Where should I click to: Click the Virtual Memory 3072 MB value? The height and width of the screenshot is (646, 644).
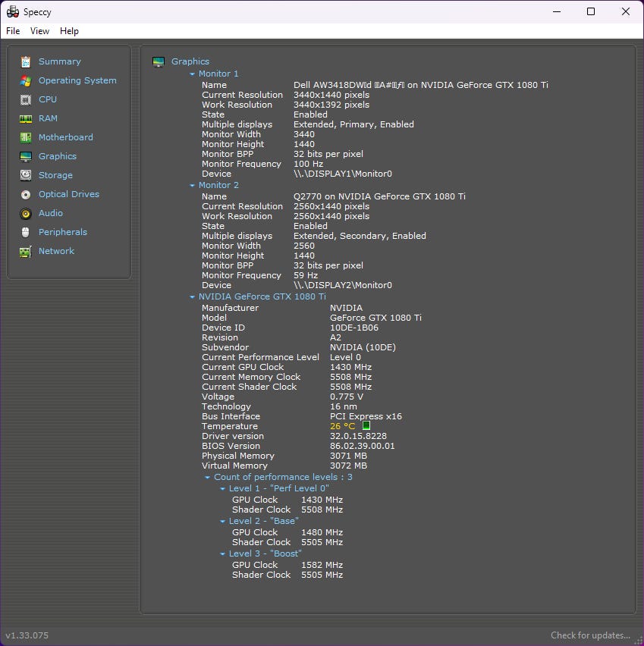(x=348, y=466)
